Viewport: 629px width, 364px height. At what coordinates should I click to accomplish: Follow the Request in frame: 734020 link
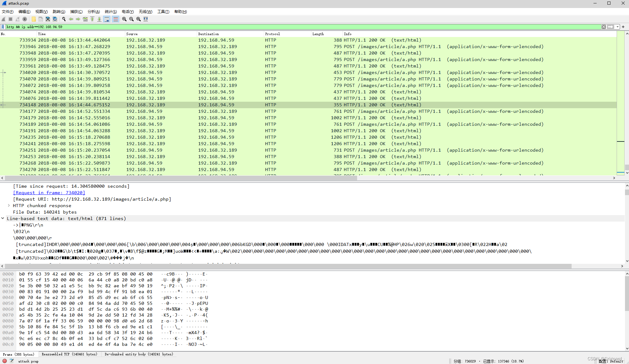coord(49,193)
